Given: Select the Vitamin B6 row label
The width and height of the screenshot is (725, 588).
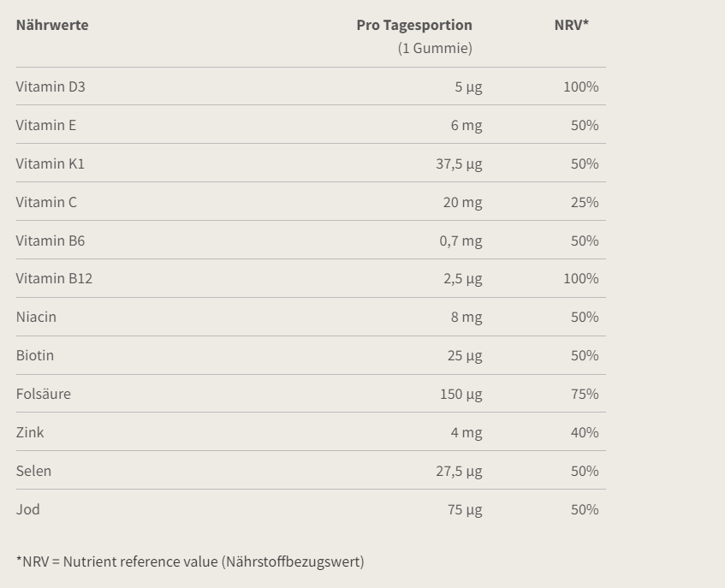Looking at the screenshot, I should 51,241.
